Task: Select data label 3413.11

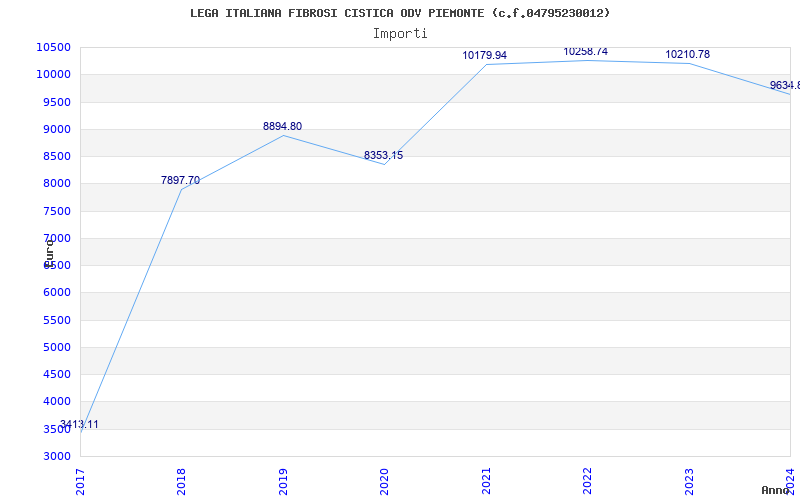Action: [x=79, y=424]
